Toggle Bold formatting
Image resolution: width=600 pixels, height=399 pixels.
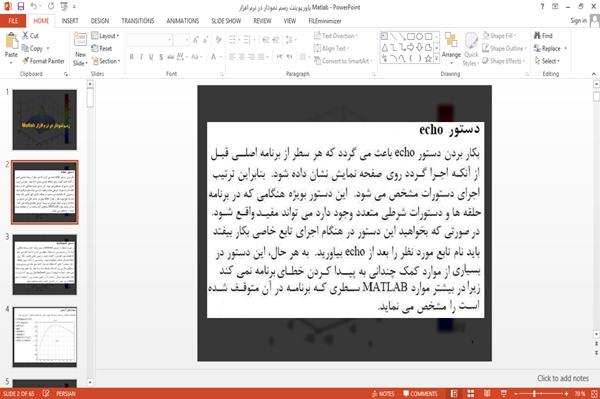(x=132, y=57)
